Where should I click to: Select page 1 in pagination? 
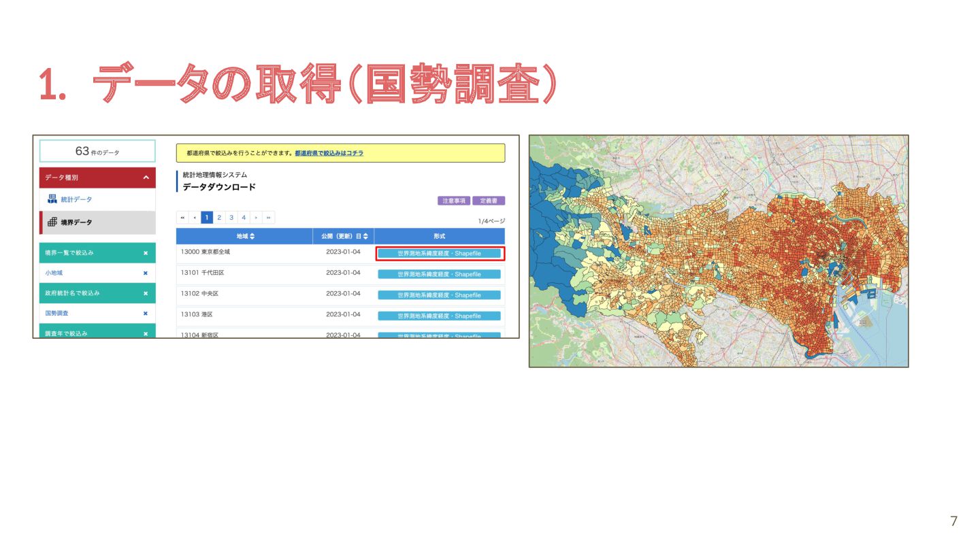(207, 218)
